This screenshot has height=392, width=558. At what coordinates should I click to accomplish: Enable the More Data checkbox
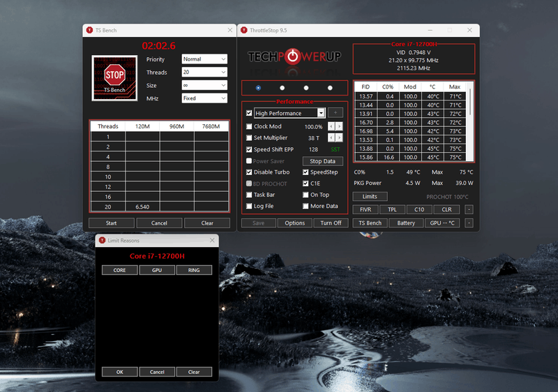tap(306, 206)
